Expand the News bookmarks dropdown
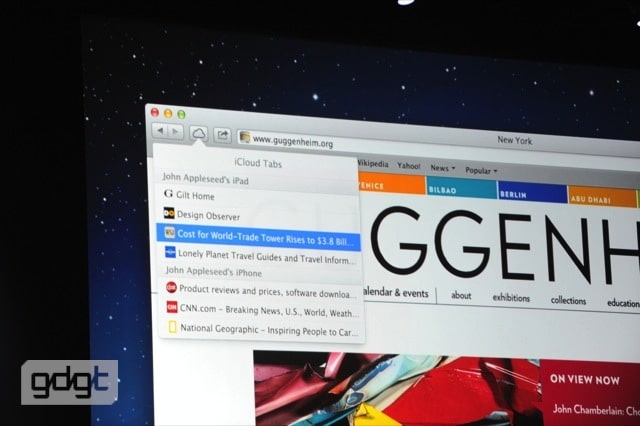640x426 pixels. coord(443,168)
